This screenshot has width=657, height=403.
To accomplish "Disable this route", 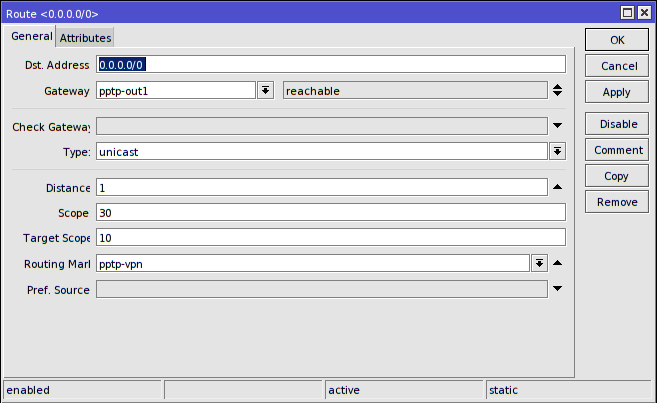I will pos(616,124).
